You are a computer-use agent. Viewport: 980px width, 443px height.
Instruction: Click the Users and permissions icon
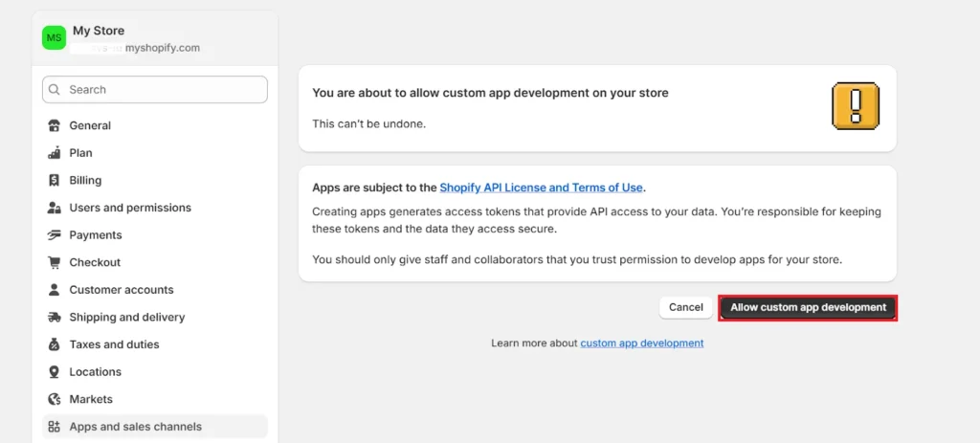pyautogui.click(x=54, y=208)
